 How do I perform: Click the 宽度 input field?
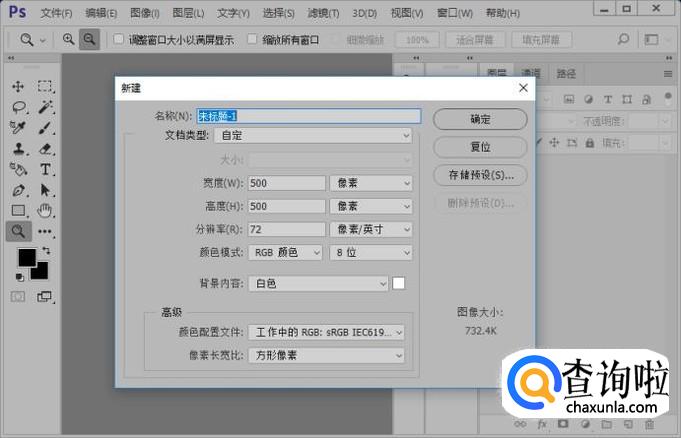pos(286,183)
